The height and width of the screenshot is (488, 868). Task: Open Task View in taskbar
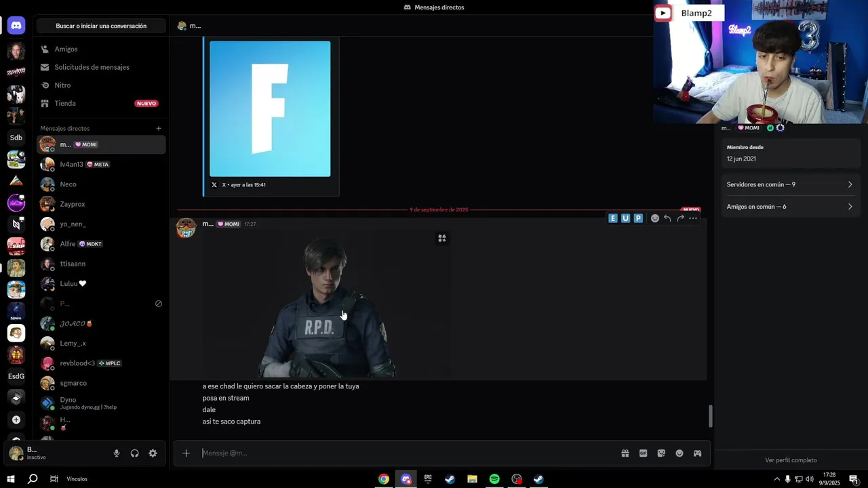tap(54, 479)
